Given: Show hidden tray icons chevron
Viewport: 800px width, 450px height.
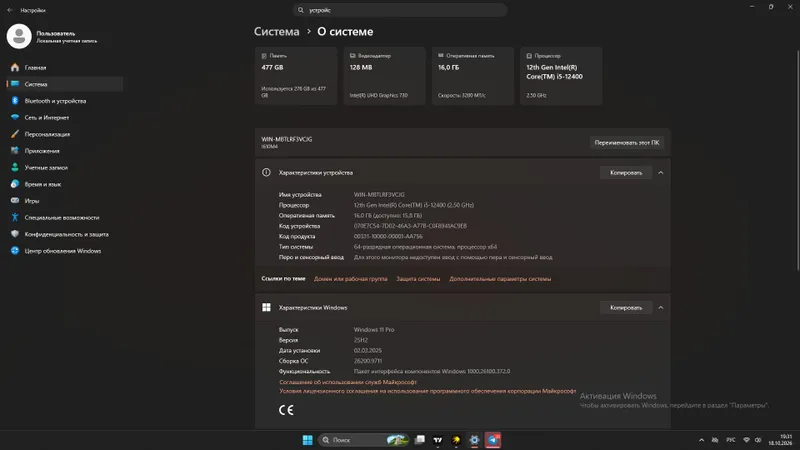Looking at the screenshot, I should click(702, 440).
